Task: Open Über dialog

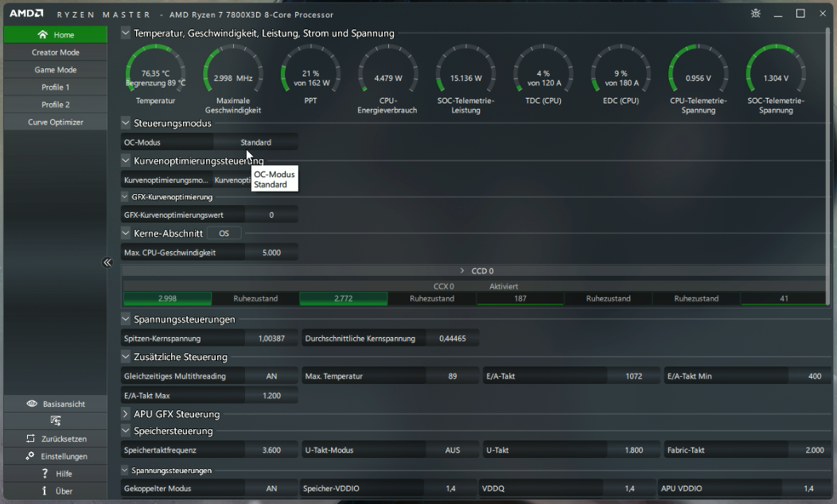Action: [56, 490]
